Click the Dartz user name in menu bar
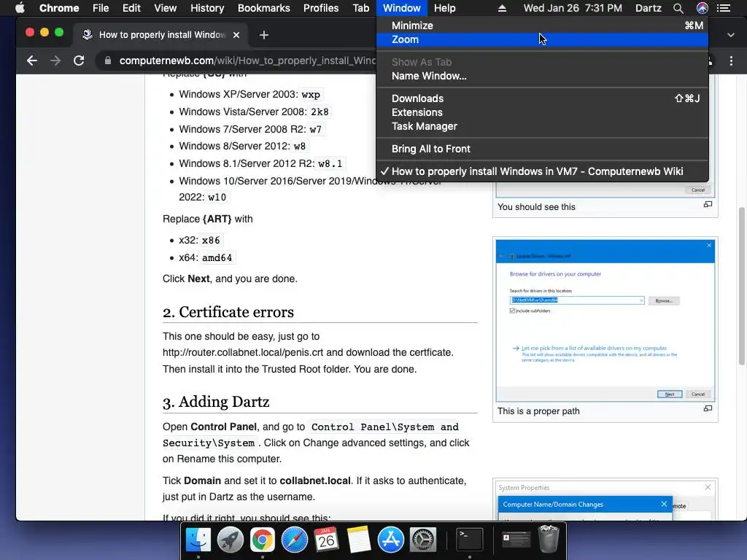 (x=649, y=8)
